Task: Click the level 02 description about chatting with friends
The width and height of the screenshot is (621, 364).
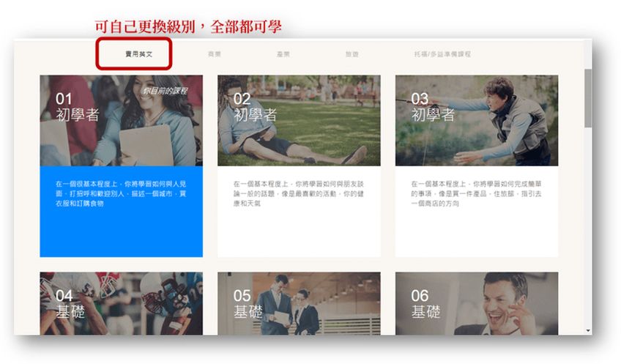Action: point(299,193)
